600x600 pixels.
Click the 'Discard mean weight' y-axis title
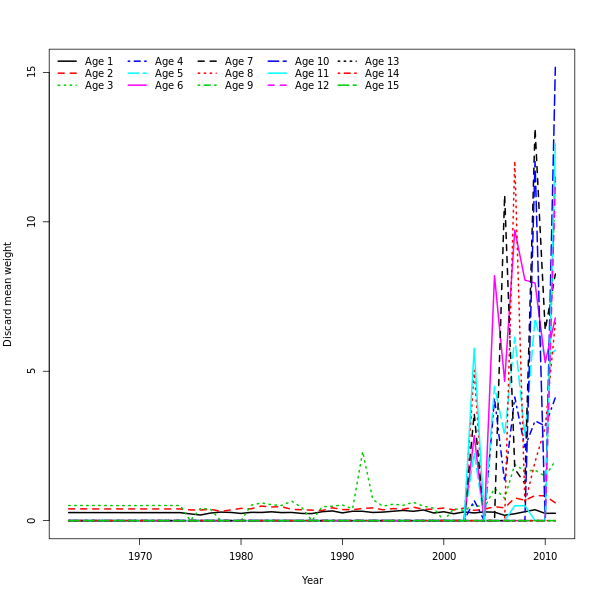[8, 294]
